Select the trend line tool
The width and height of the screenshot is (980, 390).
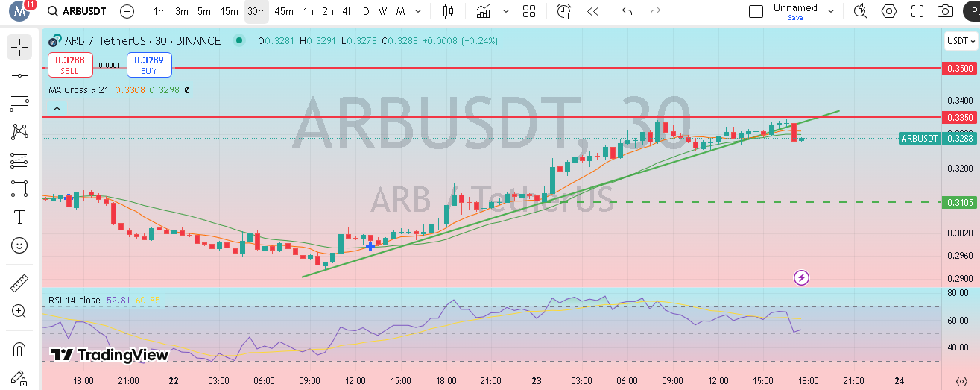click(19, 75)
